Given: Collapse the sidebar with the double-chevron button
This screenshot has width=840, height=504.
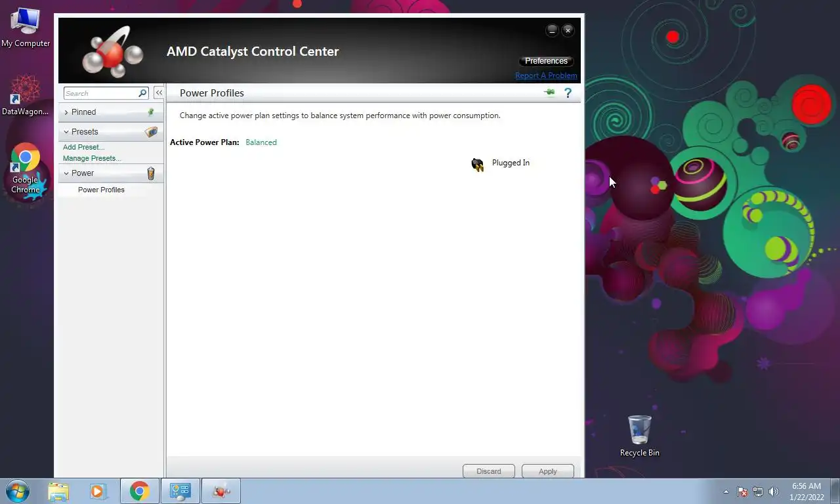Looking at the screenshot, I should coord(159,93).
